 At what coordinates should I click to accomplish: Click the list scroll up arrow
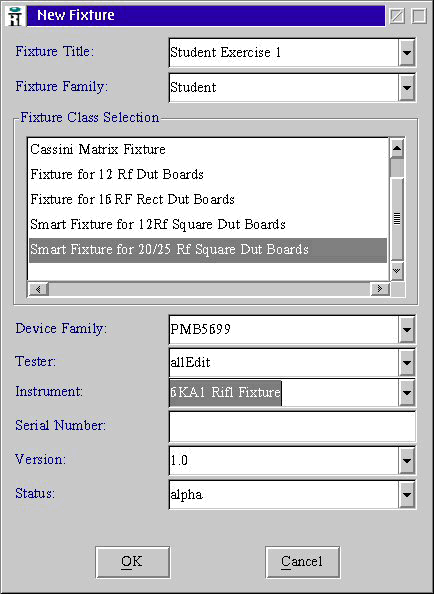pos(397,148)
